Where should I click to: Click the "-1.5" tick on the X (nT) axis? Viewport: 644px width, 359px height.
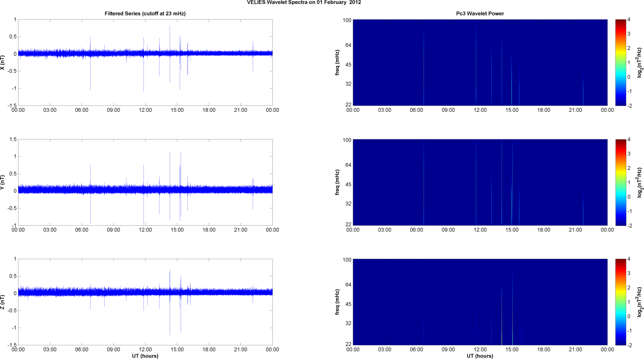[x=12, y=105]
